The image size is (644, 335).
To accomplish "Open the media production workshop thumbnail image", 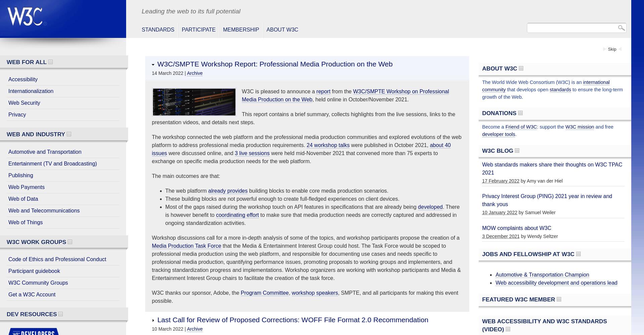I will (x=194, y=102).
